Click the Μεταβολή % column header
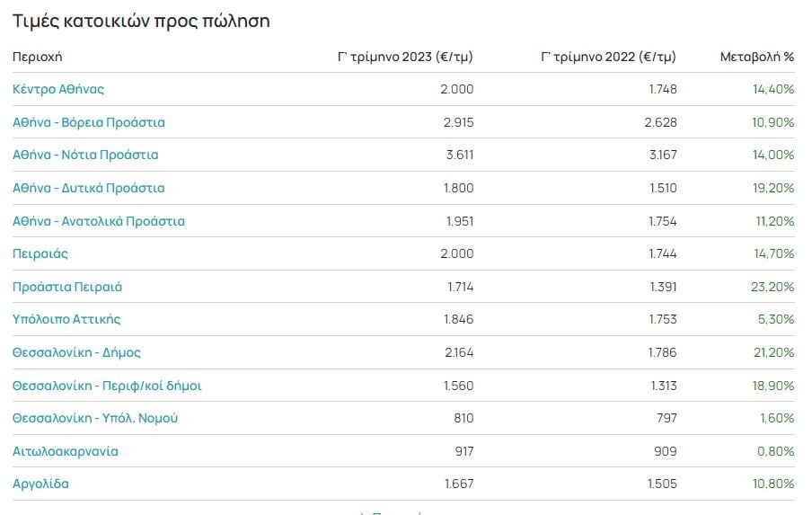The width and height of the screenshot is (812, 515). (x=757, y=57)
